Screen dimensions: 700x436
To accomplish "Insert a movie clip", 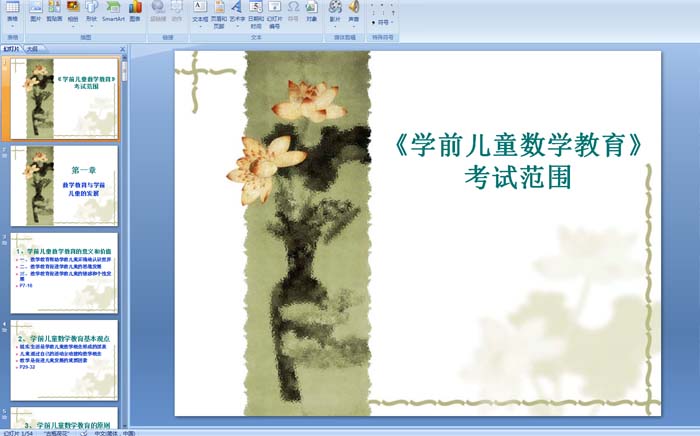I will pyautogui.click(x=335, y=11).
